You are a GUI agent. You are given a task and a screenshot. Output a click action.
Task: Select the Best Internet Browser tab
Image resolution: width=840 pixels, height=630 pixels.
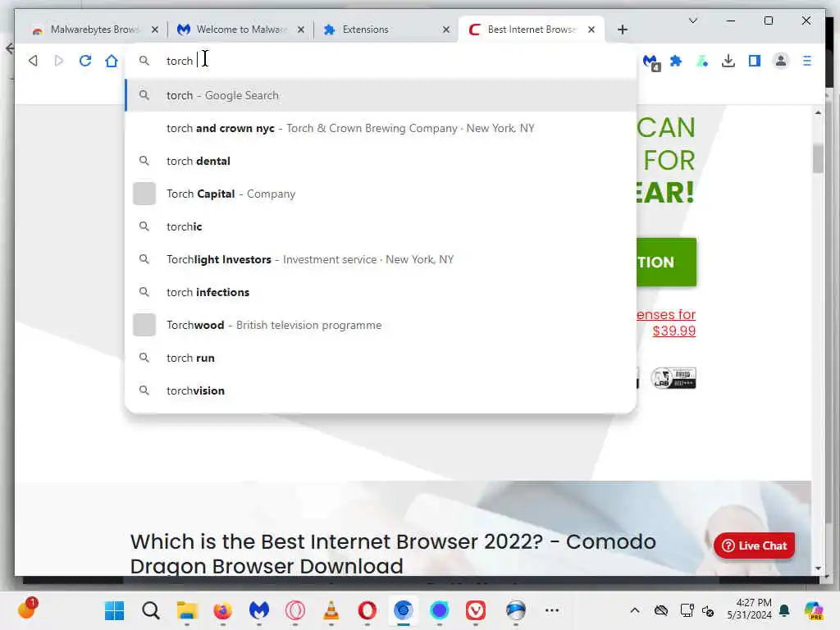[531, 30]
